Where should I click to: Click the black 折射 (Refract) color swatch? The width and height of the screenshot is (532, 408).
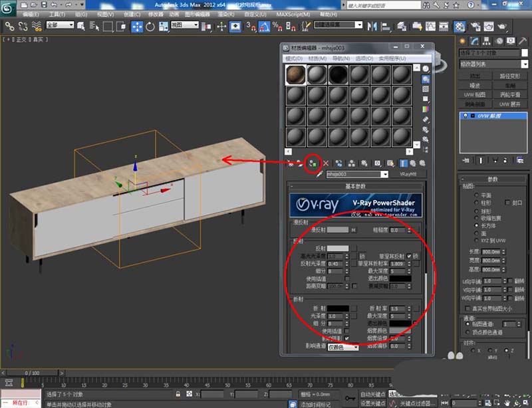[x=338, y=308]
